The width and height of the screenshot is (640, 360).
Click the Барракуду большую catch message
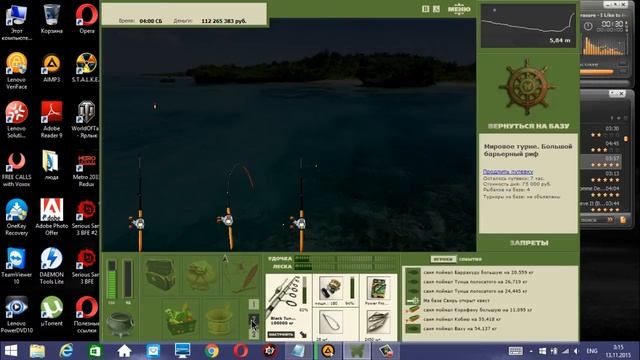pyautogui.click(x=478, y=272)
